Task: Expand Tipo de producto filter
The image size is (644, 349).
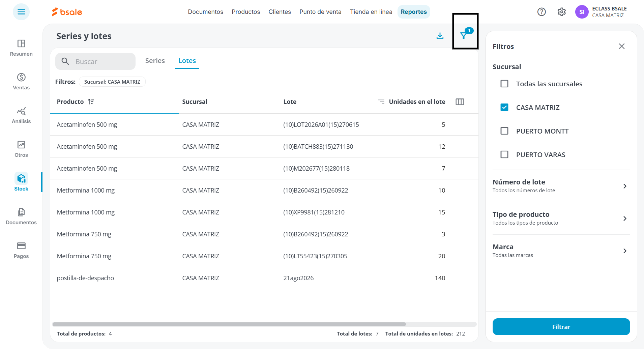Action: tap(561, 219)
